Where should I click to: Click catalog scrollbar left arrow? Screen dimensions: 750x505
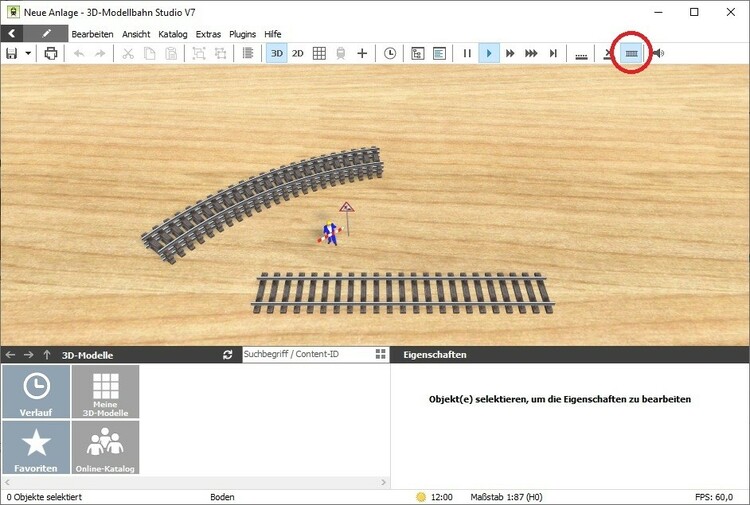[7, 482]
